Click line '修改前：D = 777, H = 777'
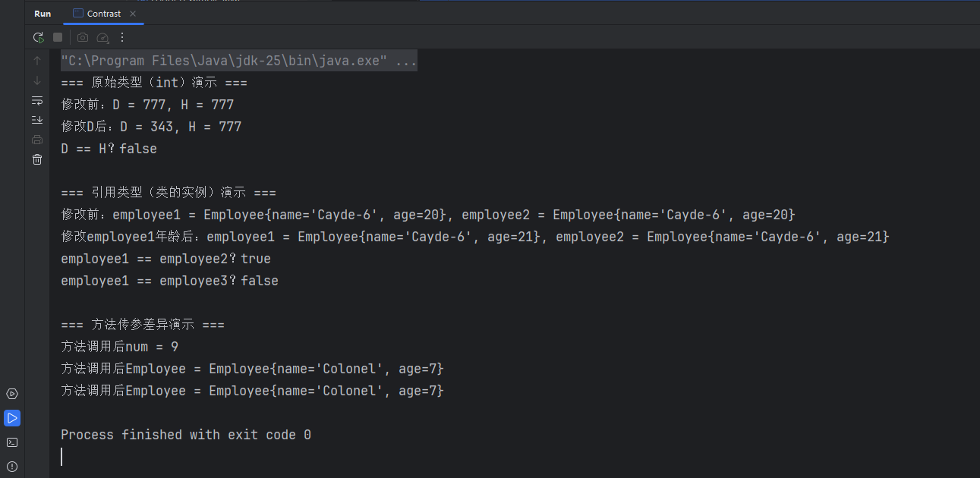This screenshot has width=980, height=478. point(147,105)
